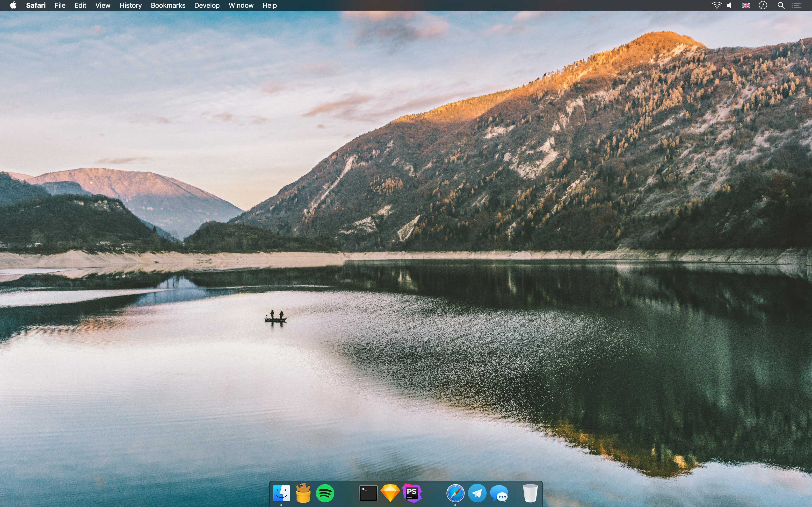Click the volume speaker menu icon
This screenshot has width=812, height=507.
coord(729,5)
